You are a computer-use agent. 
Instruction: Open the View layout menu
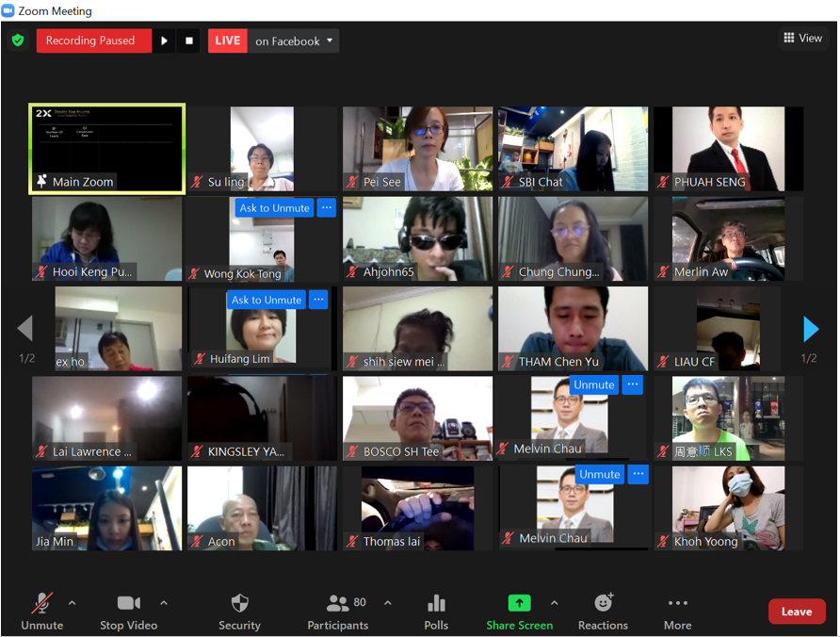[802, 38]
